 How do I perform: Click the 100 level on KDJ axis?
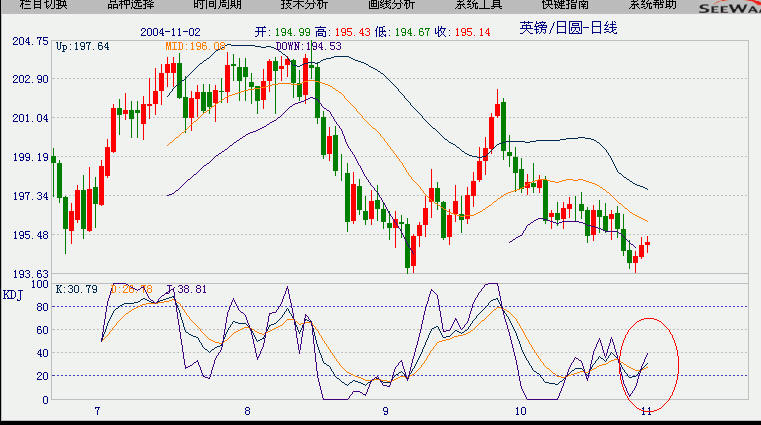(40, 284)
